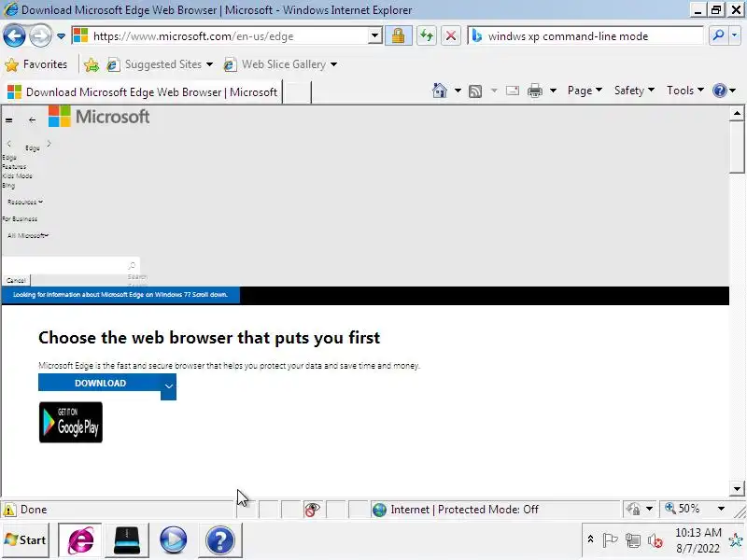The height and width of the screenshot is (560, 747).
Task: Click scrollbar down arrow
Action: coord(737,488)
